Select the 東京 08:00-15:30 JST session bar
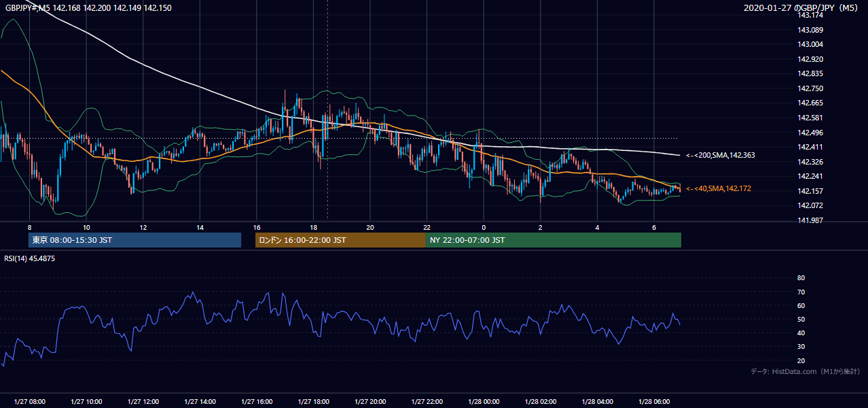The image size is (868, 408). point(134,240)
